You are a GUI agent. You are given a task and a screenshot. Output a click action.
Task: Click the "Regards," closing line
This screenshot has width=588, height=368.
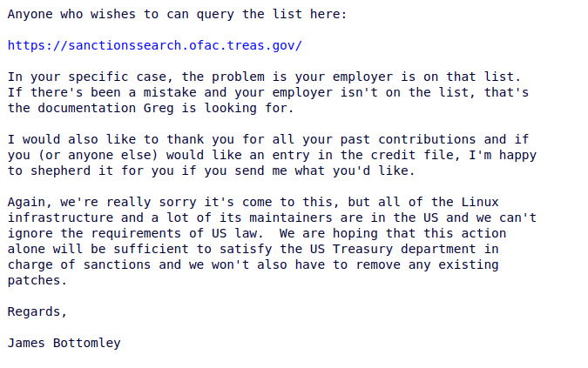tap(37, 311)
